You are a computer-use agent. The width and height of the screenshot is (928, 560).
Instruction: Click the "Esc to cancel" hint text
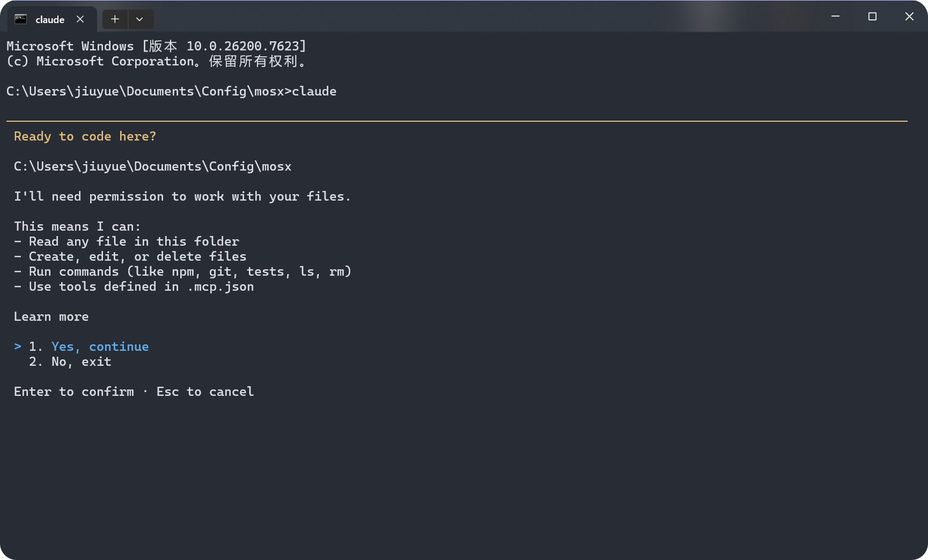click(x=205, y=392)
